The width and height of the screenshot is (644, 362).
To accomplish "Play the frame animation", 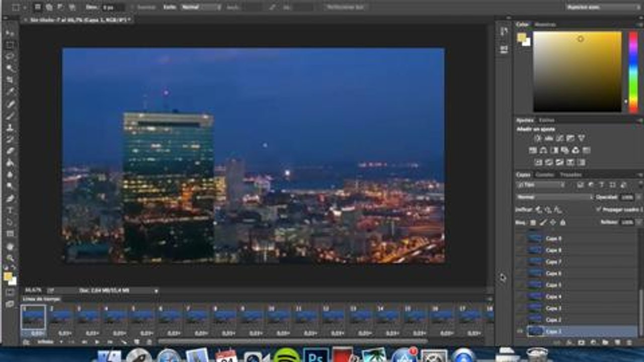I will (97, 342).
